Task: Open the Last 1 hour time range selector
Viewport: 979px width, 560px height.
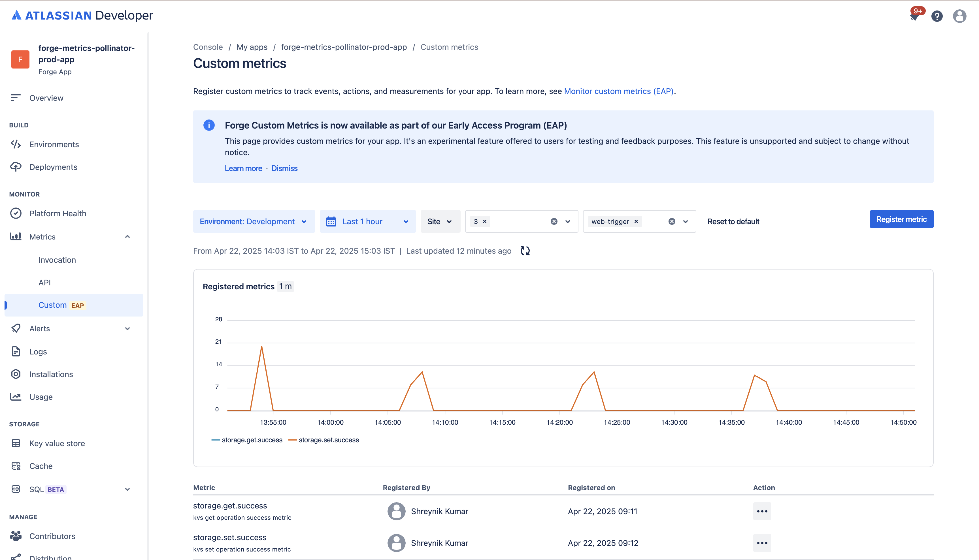Action: click(x=367, y=221)
